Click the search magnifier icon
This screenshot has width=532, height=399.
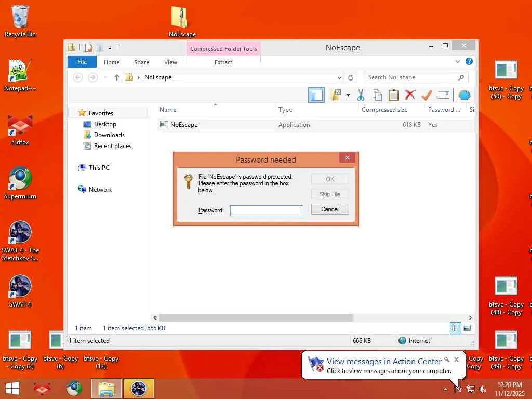(461, 78)
